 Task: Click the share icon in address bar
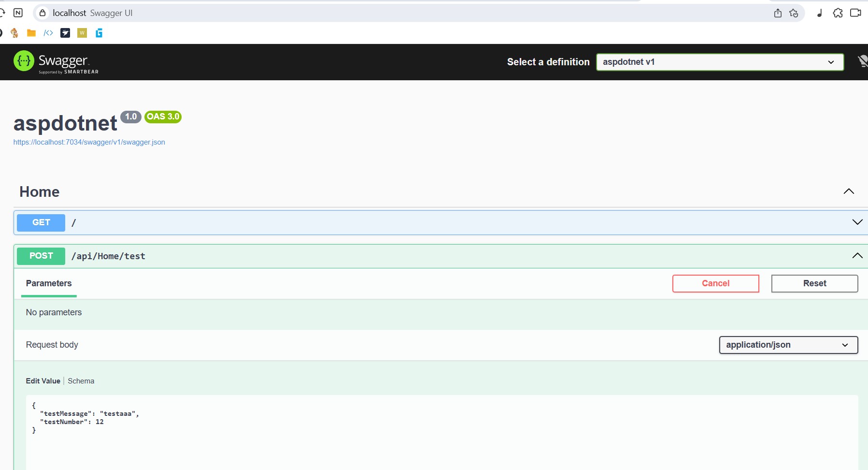778,13
